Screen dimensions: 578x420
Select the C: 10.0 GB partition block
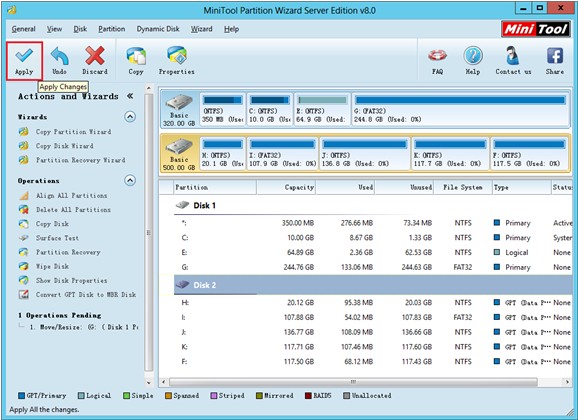click(270, 110)
